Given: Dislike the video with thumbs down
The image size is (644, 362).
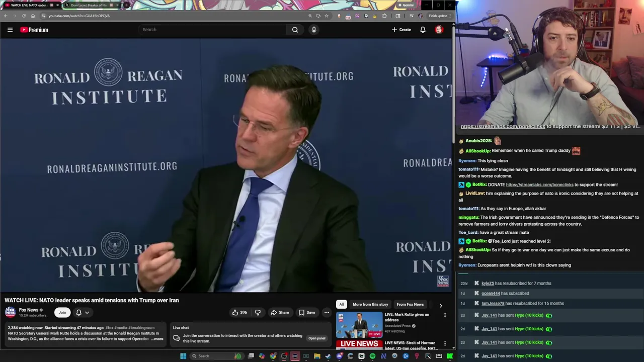Looking at the screenshot, I should tap(258, 313).
